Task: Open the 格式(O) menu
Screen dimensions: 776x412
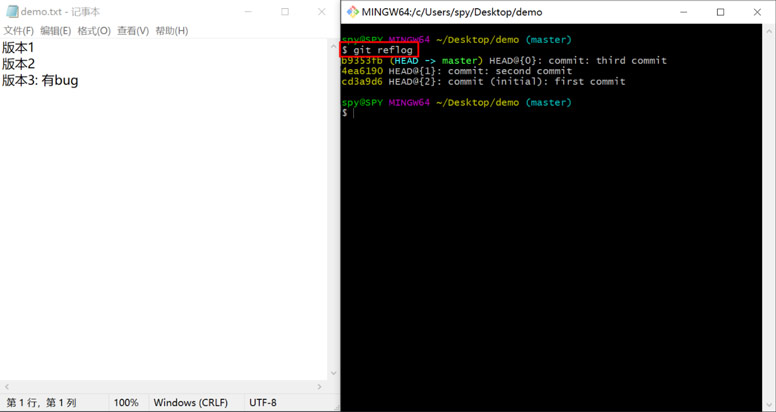Action: 94,31
